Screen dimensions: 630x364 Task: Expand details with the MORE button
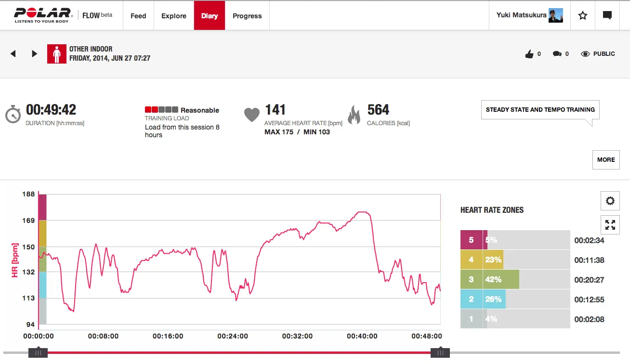(x=605, y=160)
